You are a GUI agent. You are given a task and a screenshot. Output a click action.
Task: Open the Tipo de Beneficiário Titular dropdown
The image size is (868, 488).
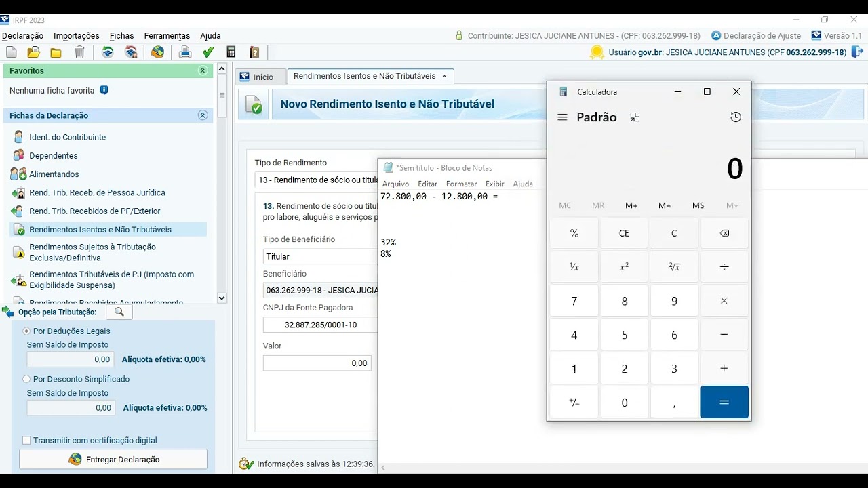pos(320,256)
